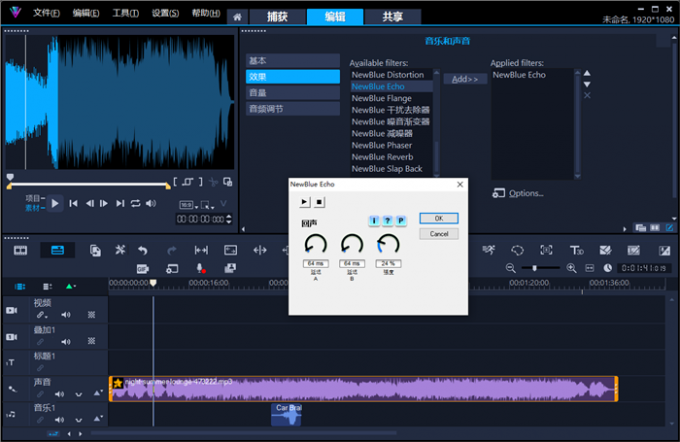The width and height of the screenshot is (680, 442).
Task: Click the 'P' presets icon in Echo dialog
Action: click(x=401, y=220)
